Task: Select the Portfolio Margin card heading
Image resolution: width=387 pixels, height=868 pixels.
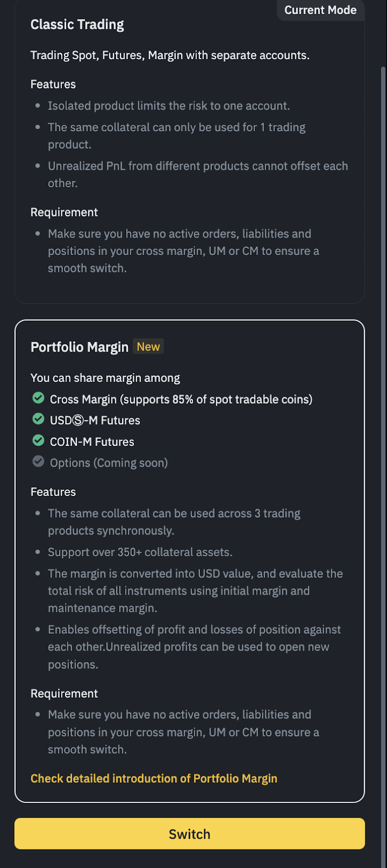Action: 79,347
